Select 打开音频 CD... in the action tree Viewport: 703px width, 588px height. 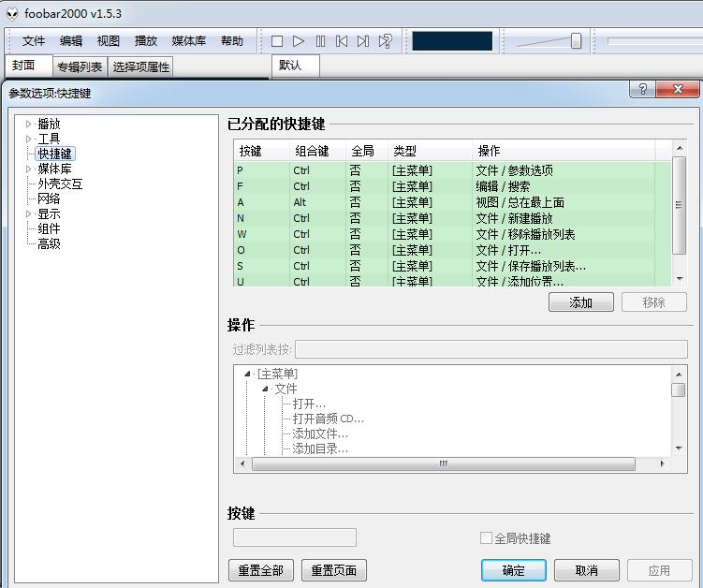pos(328,419)
